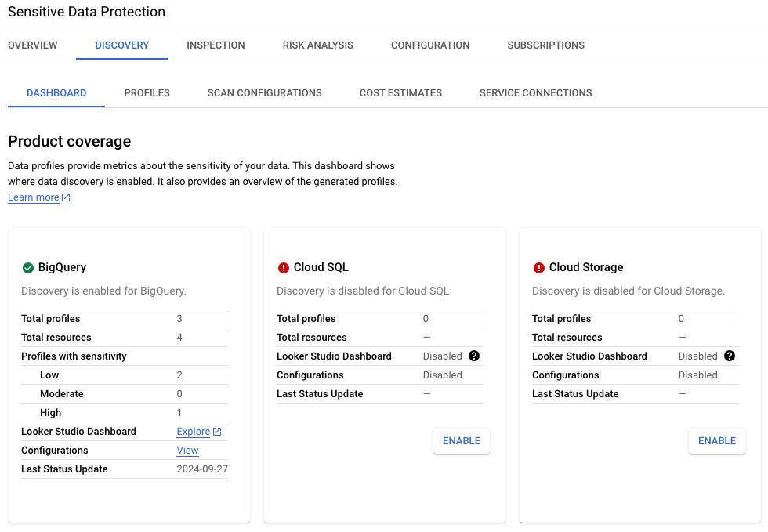Image resolution: width=768 pixels, height=532 pixels.
Task: Click the View configurations link for BigQuery
Action: 187,451
